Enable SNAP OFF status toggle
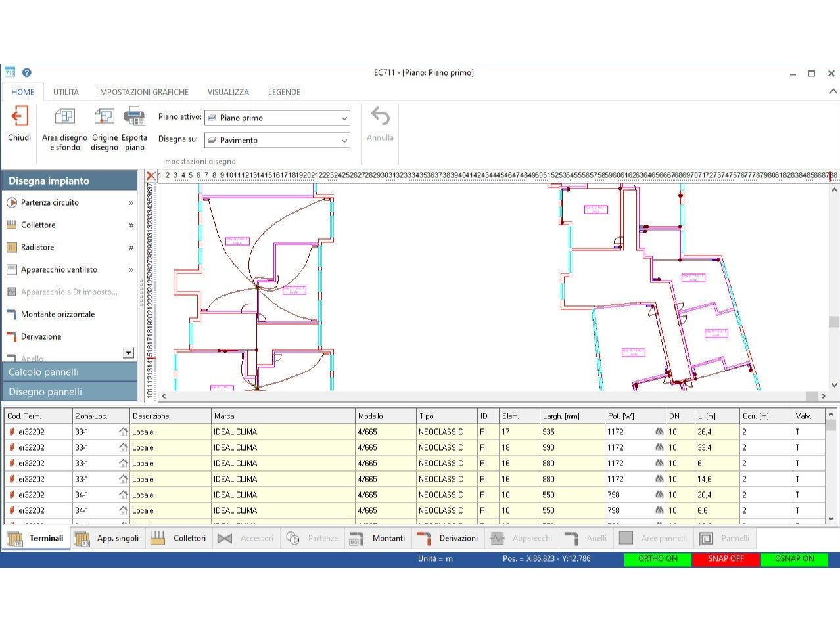 [x=726, y=559]
